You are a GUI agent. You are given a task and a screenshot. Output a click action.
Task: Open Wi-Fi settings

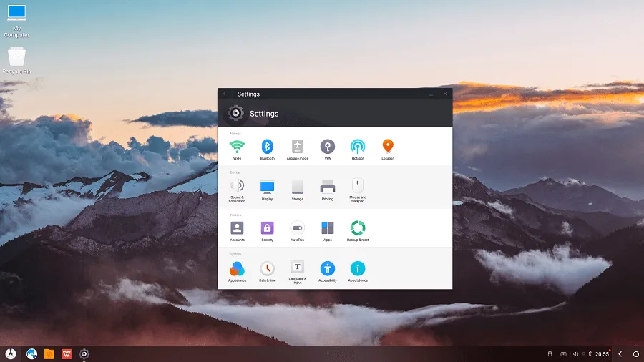click(237, 147)
